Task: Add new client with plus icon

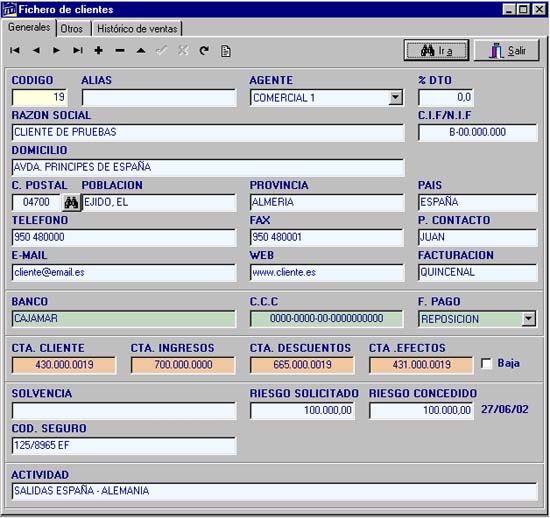Action: [99, 51]
